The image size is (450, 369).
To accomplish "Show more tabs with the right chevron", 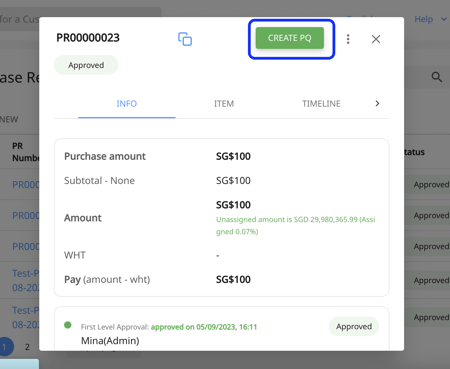I will (377, 104).
